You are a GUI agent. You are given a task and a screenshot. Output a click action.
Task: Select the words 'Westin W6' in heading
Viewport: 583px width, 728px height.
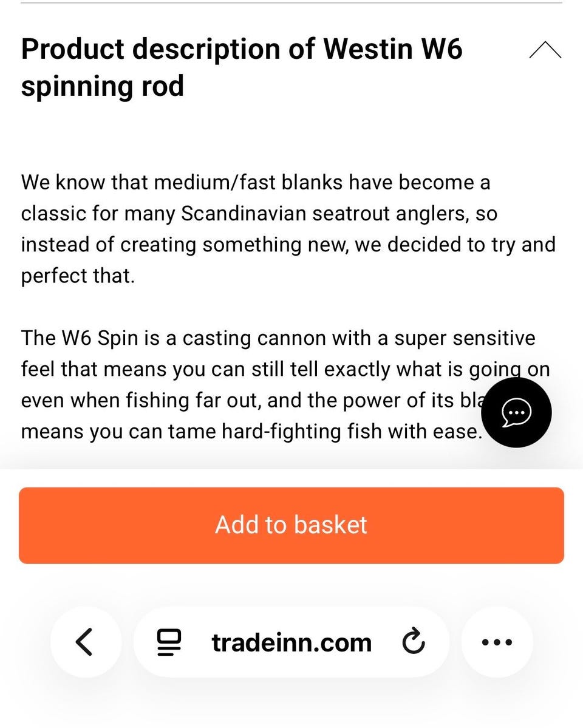(392, 49)
